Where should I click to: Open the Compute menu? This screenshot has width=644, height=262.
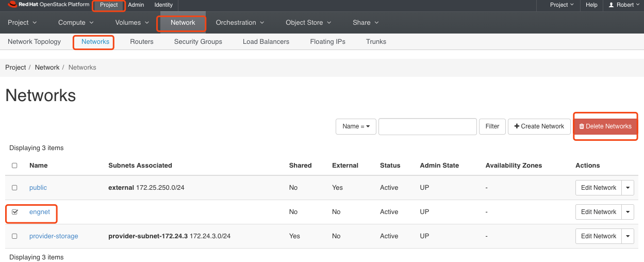[x=76, y=23]
